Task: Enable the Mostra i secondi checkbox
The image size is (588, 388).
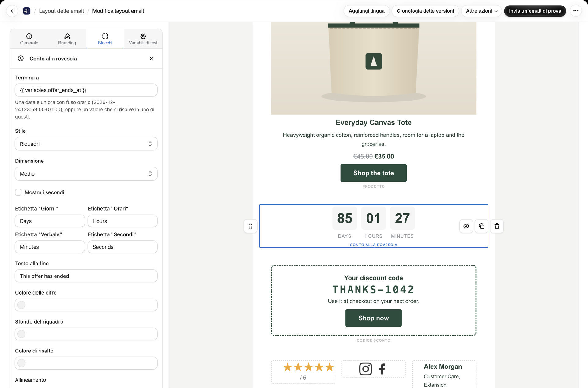Action: [18, 192]
